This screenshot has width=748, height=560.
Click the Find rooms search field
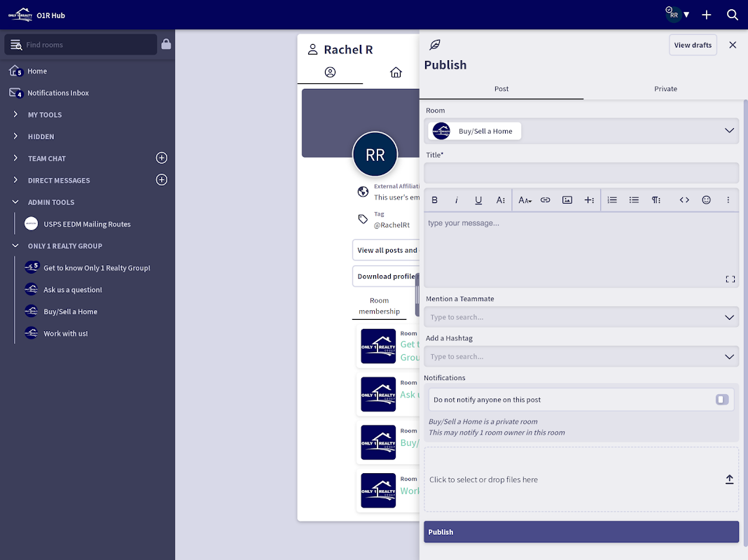pos(81,44)
